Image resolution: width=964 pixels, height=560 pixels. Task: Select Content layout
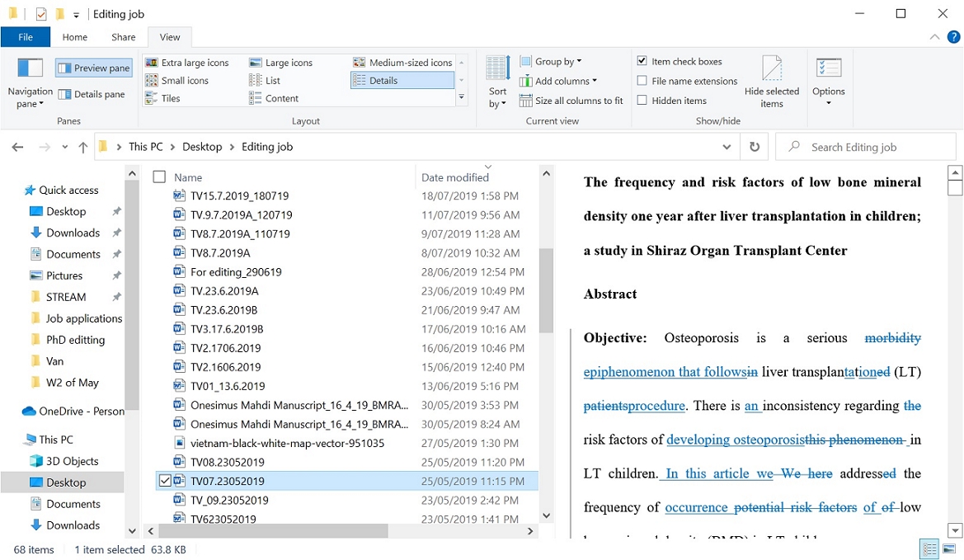pos(275,98)
